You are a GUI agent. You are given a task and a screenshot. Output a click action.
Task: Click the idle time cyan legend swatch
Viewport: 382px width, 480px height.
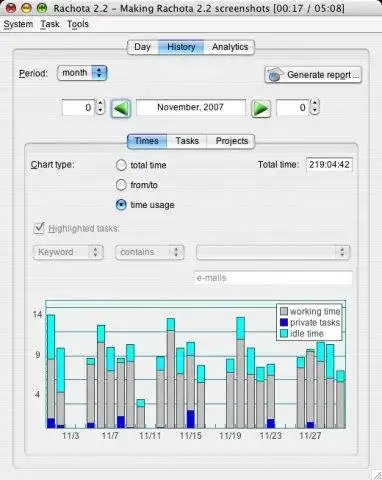[284, 333]
